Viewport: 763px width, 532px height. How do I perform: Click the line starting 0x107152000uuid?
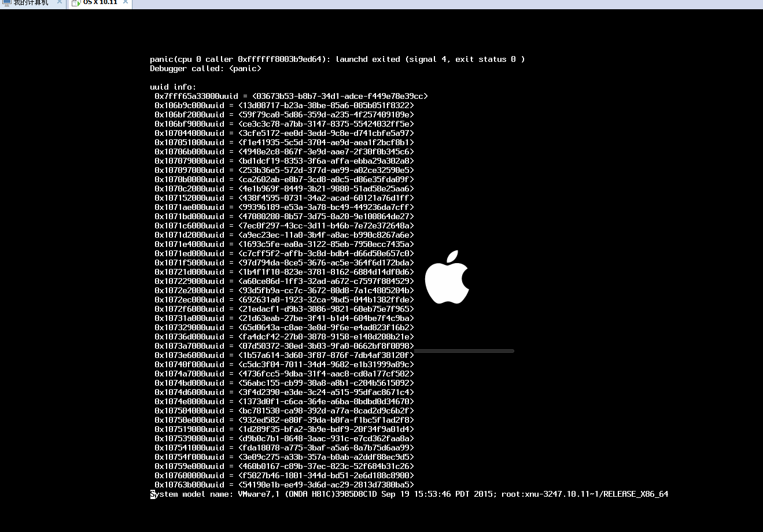[x=284, y=198]
